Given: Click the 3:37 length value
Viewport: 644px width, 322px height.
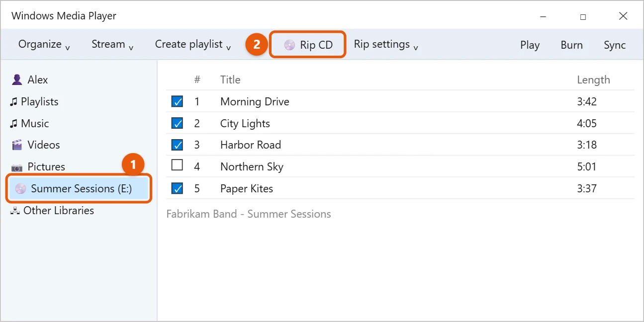Looking at the screenshot, I should [x=587, y=188].
